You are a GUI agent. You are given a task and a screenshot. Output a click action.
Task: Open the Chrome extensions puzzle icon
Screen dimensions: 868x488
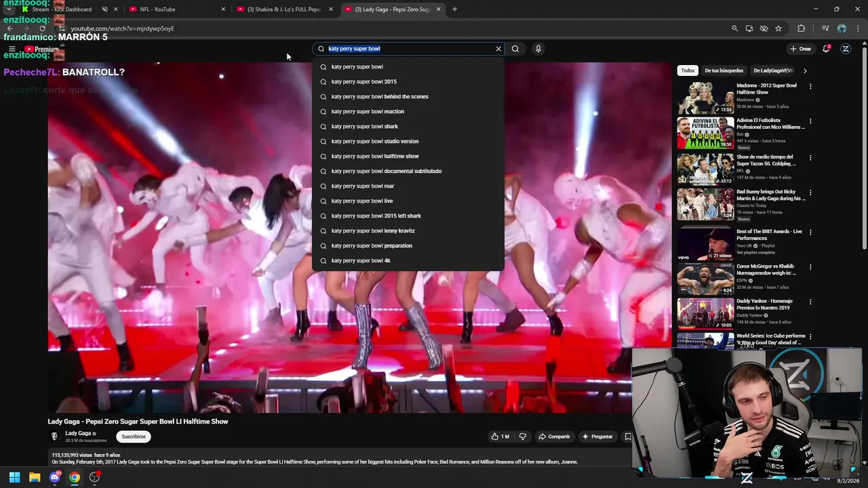[x=802, y=28]
